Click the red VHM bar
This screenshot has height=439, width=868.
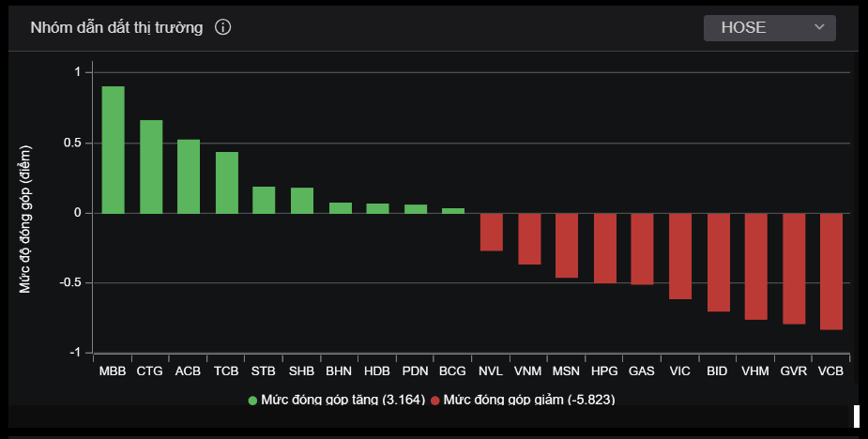point(755,266)
